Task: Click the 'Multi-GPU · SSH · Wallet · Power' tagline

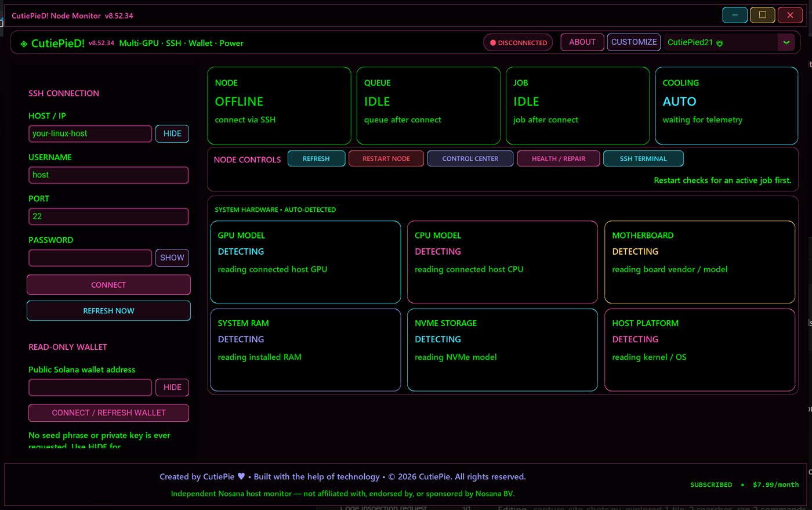Action: 182,44
